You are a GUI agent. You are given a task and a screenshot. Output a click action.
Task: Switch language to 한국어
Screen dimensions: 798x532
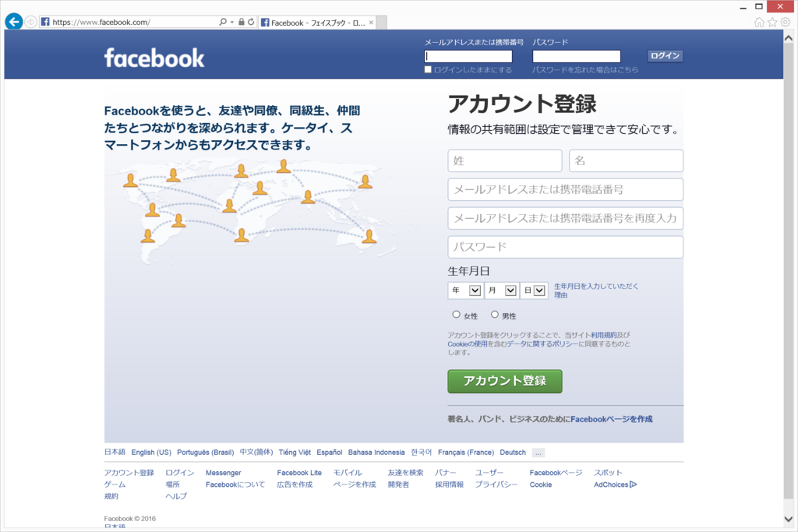422,452
